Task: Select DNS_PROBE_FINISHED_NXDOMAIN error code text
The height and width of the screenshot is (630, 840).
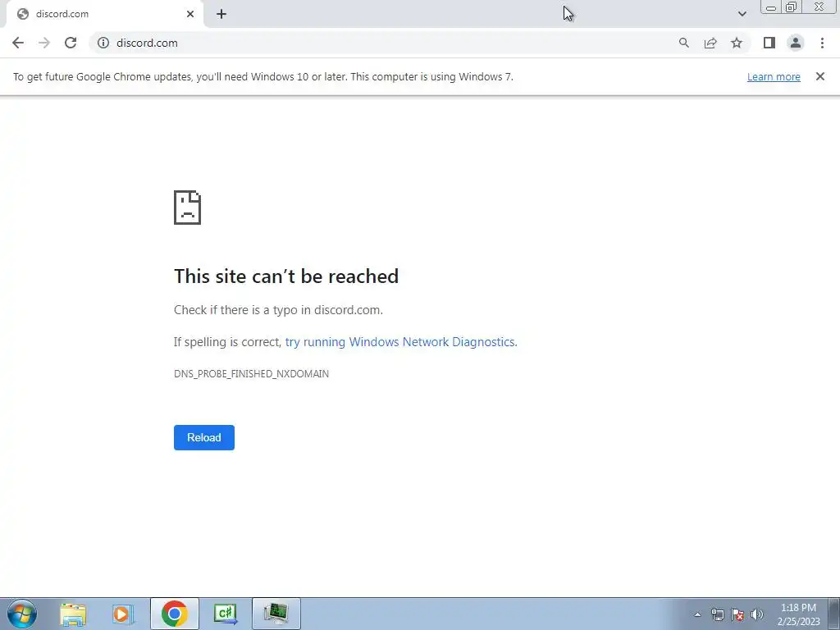Action: (x=251, y=374)
